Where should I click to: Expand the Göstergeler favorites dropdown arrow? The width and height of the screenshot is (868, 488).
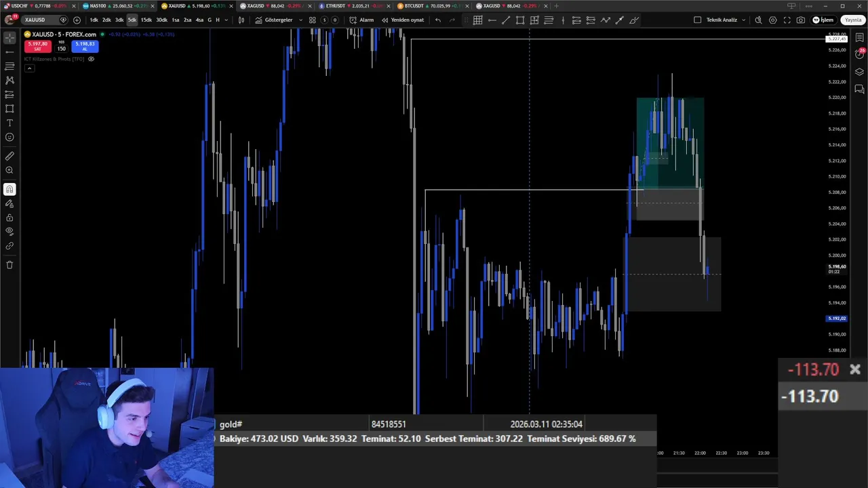point(300,20)
